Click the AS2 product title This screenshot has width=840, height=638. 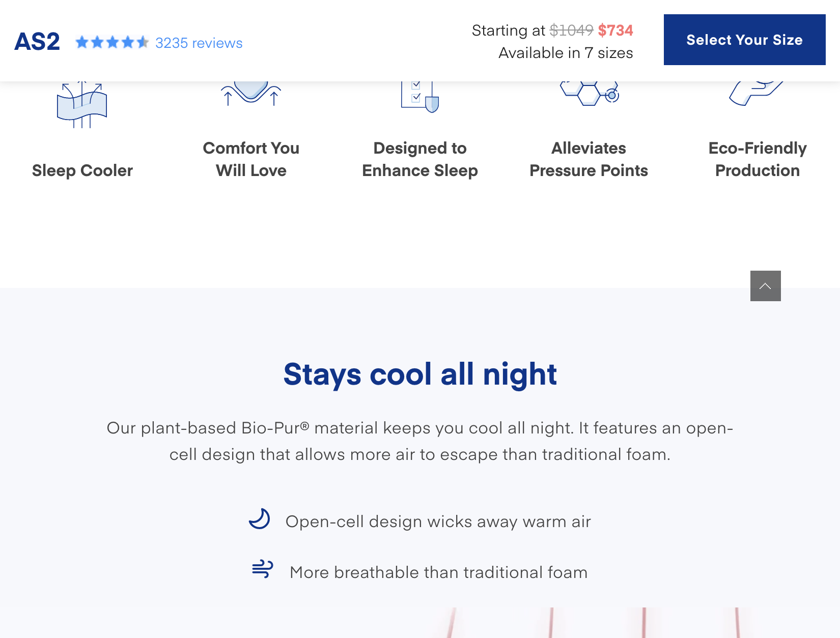[37, 42]
